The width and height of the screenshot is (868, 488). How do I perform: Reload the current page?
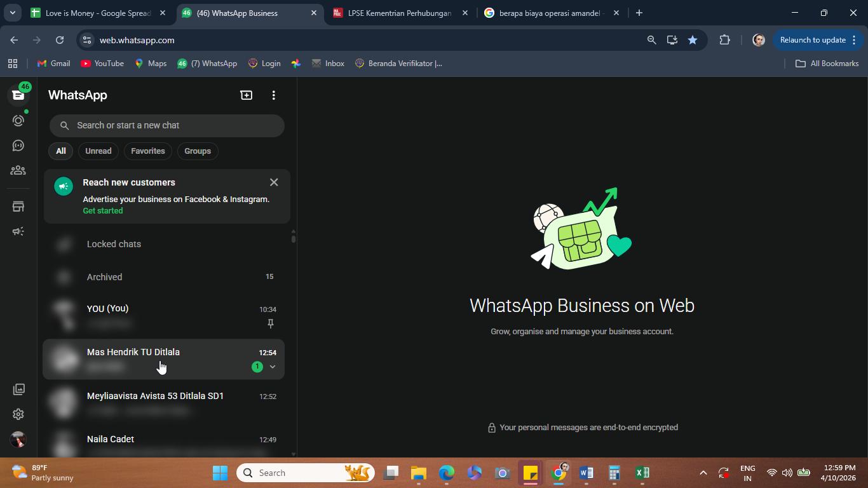(x=60, y=40)
